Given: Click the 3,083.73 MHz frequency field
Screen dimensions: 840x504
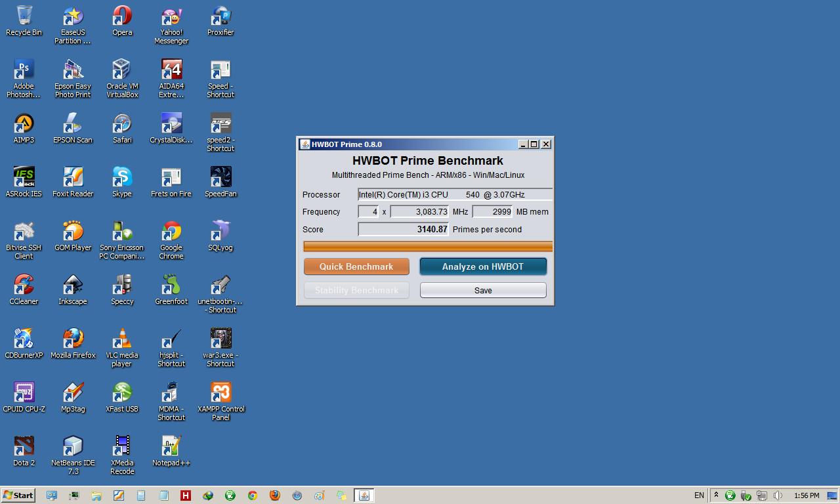Looking at the screenshot, I should [x=420, y=211].
